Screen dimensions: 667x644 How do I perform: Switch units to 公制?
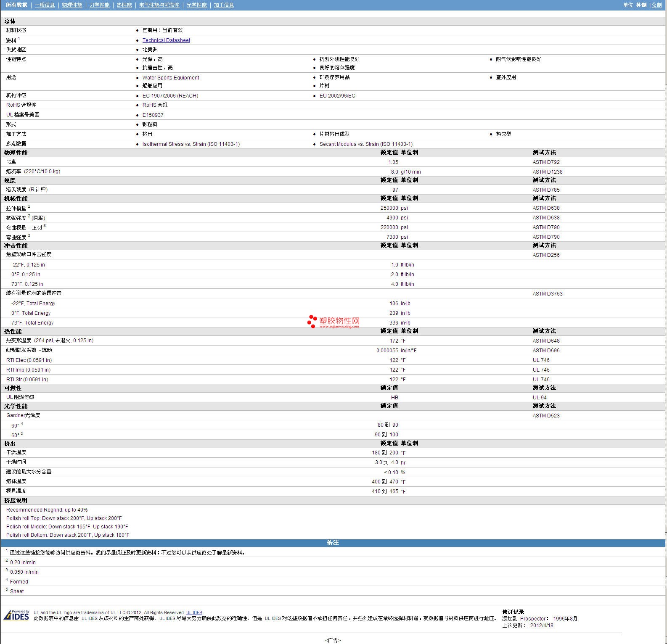pyautogui.click(x=656, y=5)
